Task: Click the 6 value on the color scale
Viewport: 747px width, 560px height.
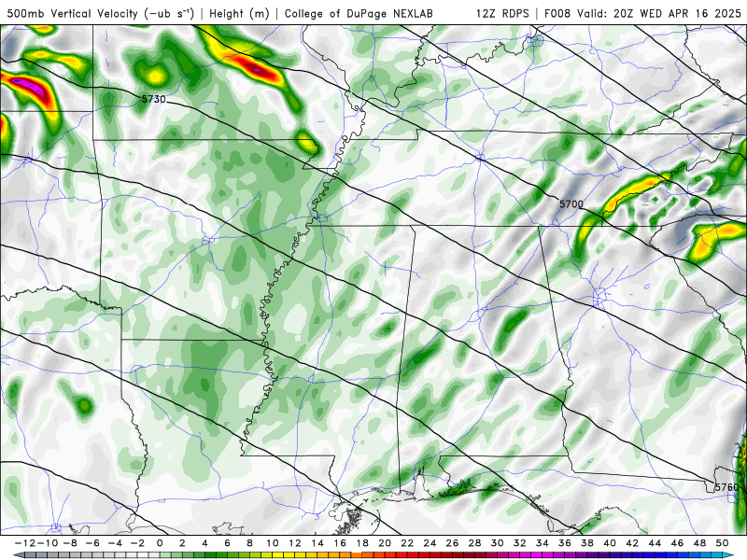Action: (x=227, y=543)
